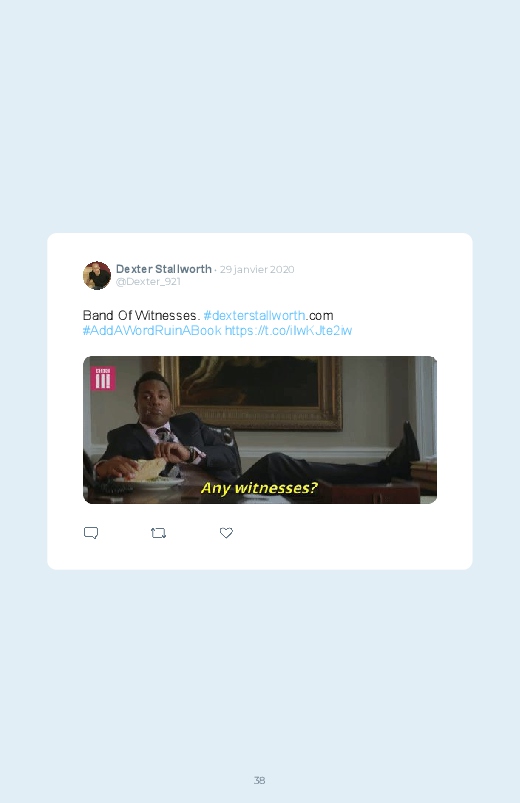The image size is (520, 803).
Task: Click the 'Any witnesses?' yellow caption
Action: point(259,488)
